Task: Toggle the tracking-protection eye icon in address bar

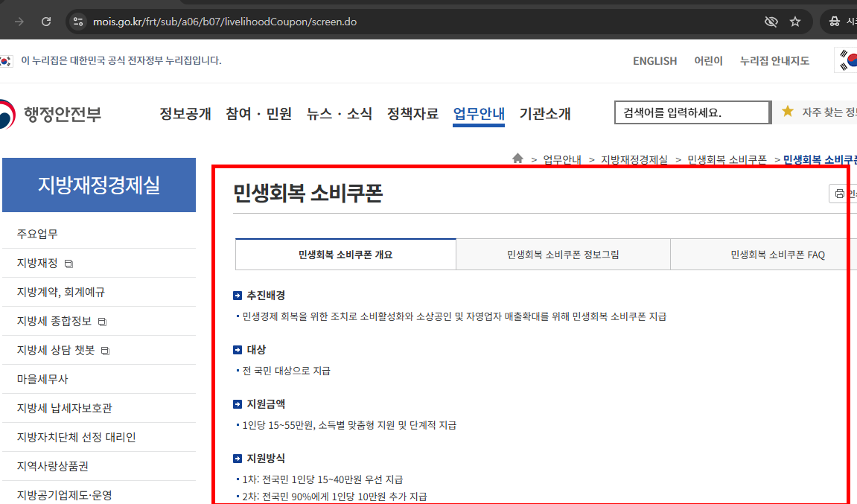Action: pyautogui.click(x=771, y=21)
